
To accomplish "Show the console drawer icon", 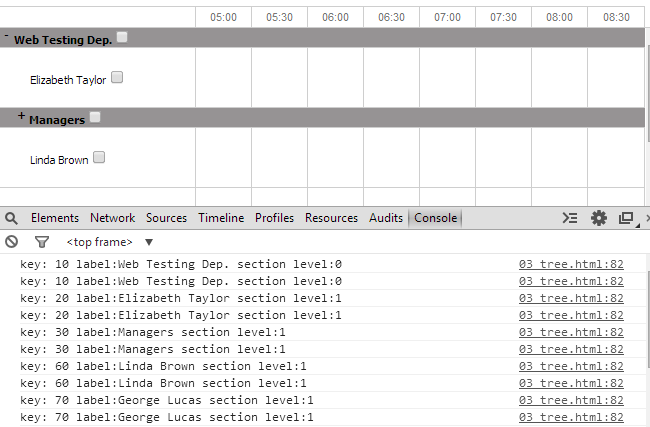I will (x=570, y=218).
